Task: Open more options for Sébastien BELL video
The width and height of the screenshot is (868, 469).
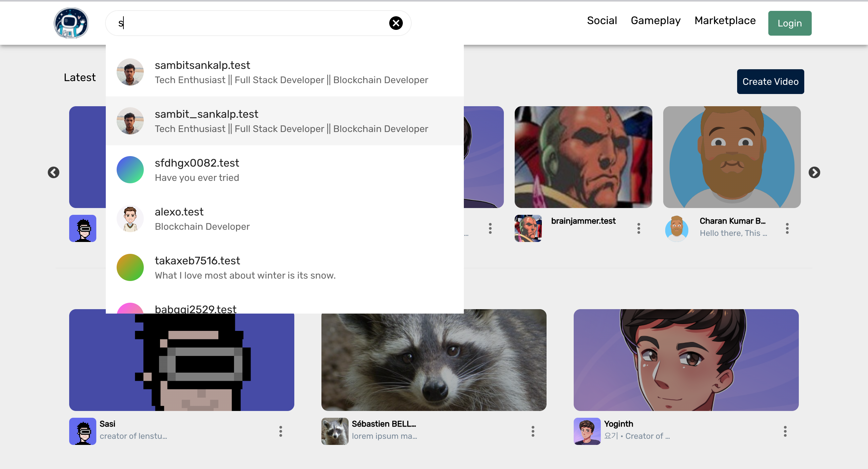Action: [x=533, y=431]
